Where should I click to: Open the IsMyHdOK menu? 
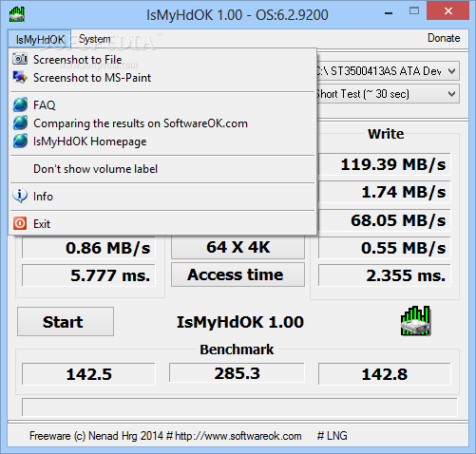coord(40,40)
